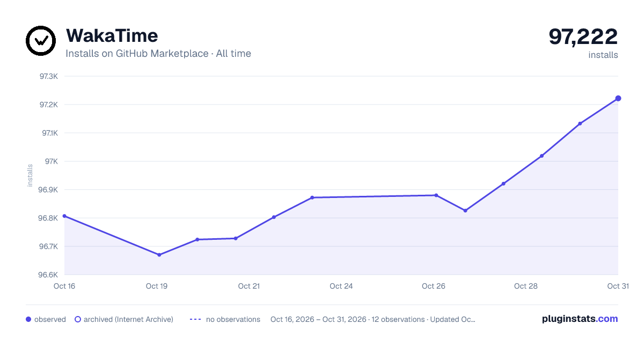This screenshot has height=338, width=644.
Task: Click the 'no observations' legend label
Action: (233, 319)
